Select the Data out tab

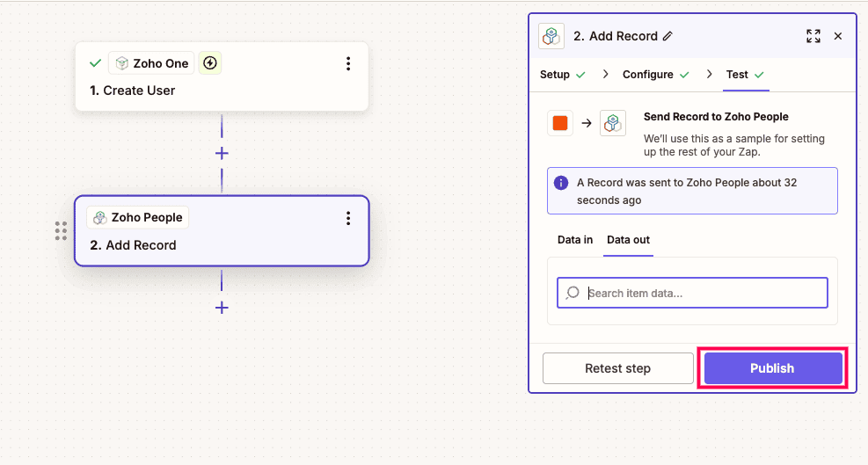628,240
